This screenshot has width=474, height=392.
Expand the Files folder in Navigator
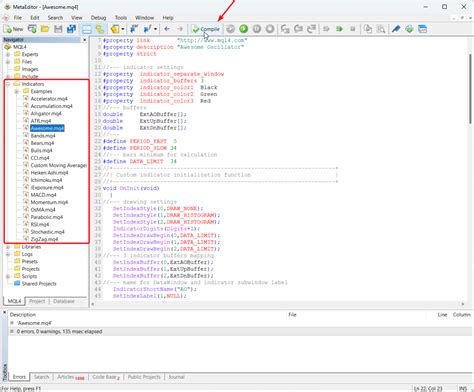8,62
